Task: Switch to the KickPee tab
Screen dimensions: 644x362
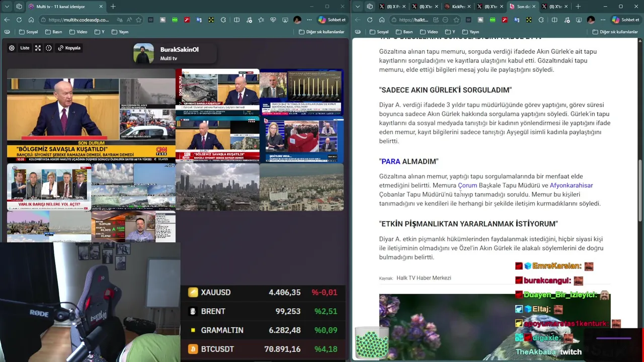Action: point(458,7)
